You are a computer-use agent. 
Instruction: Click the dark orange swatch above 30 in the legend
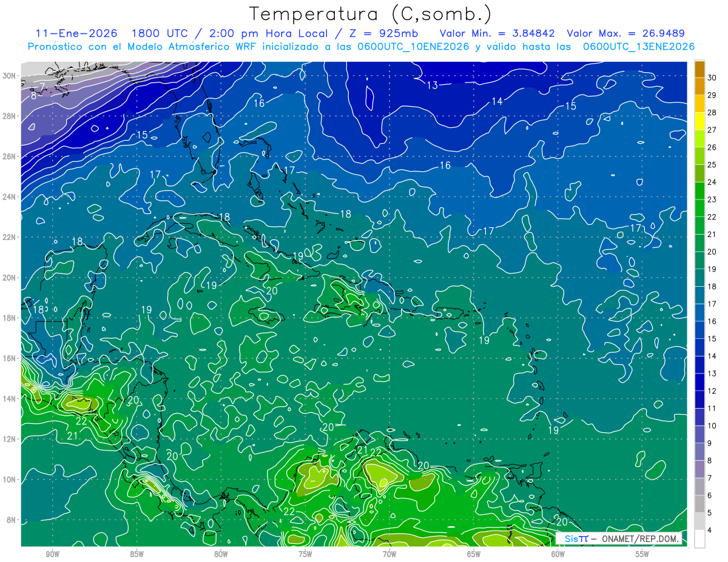[700, 69]
